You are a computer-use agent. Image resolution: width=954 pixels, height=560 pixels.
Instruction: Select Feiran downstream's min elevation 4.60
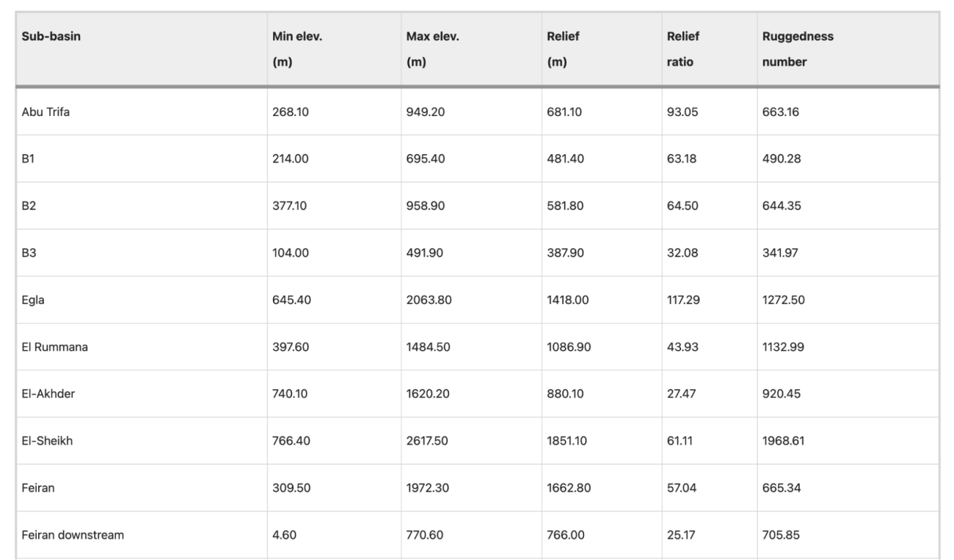pos(284,535)
